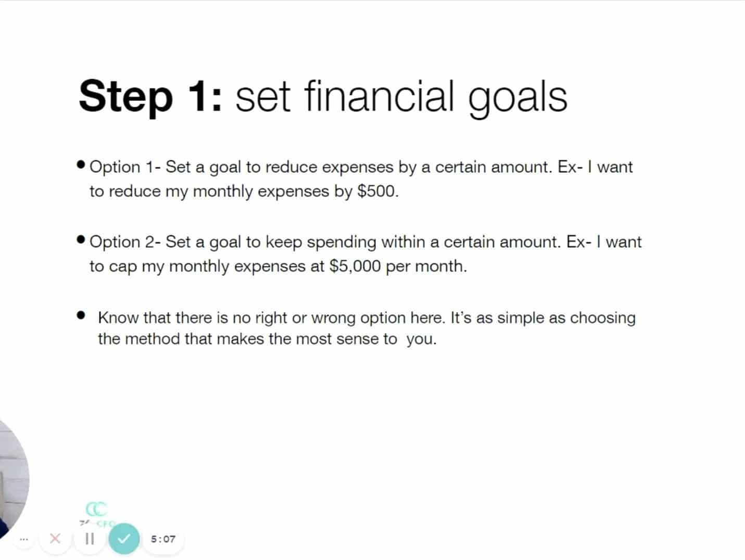Cancel the recording with the red X
Viewport: 745px width, 560px height.
click(55, 539)
